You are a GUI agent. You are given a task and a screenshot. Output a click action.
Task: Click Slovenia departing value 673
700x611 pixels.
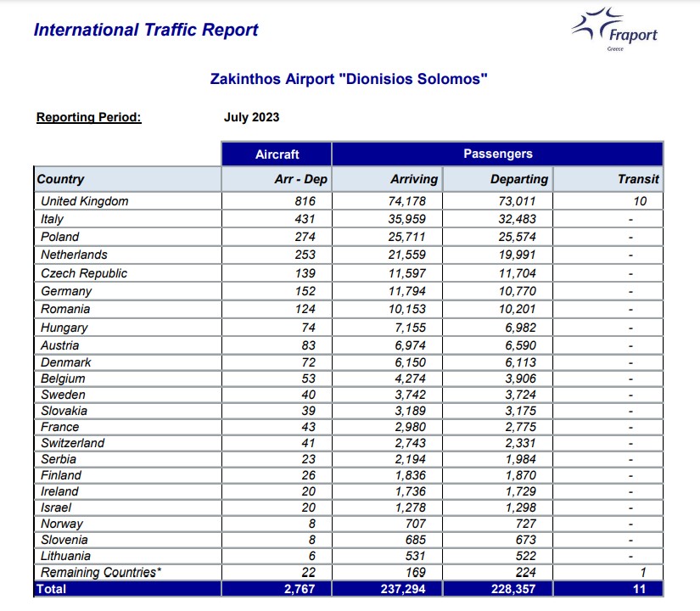[526, 540]
